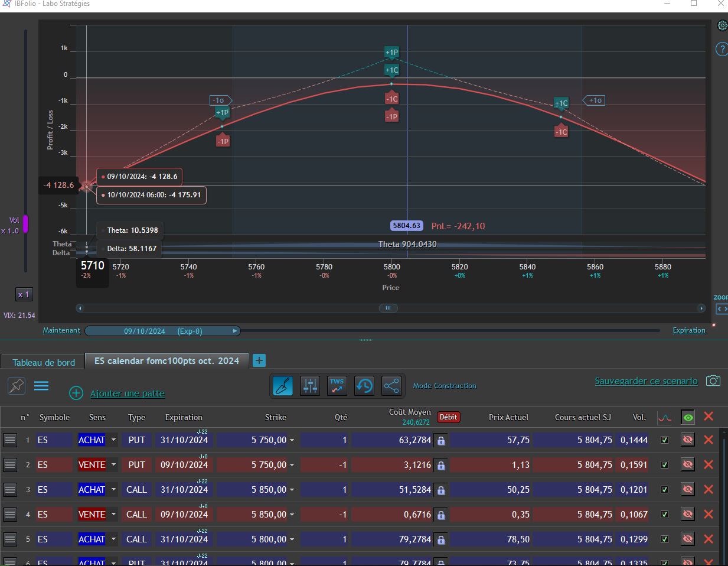728x566 pixels.
Task: Toggle visibility eye for leg 2
Action: tap(688, 464)
